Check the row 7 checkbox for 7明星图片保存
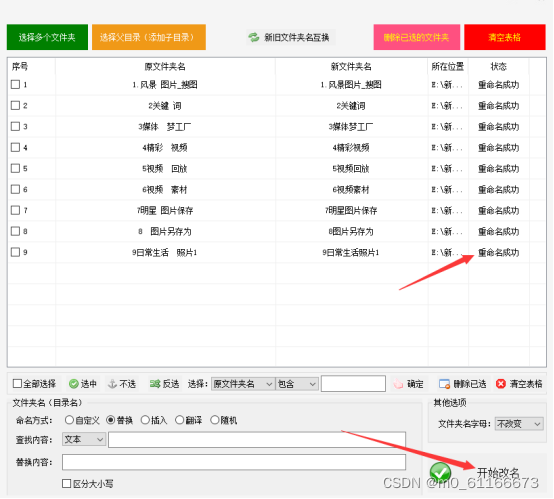Screen dimensions: 554x499 click(15, 210)
